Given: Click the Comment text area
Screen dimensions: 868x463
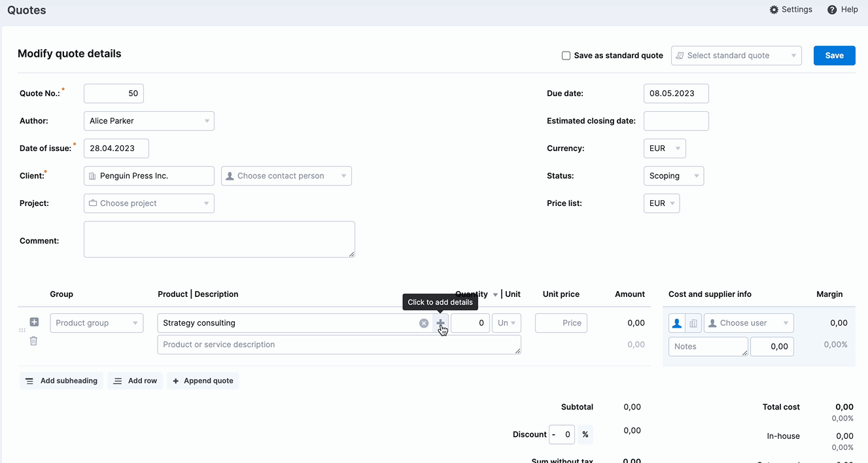Looking at the screenshot, I should [219, 239].
